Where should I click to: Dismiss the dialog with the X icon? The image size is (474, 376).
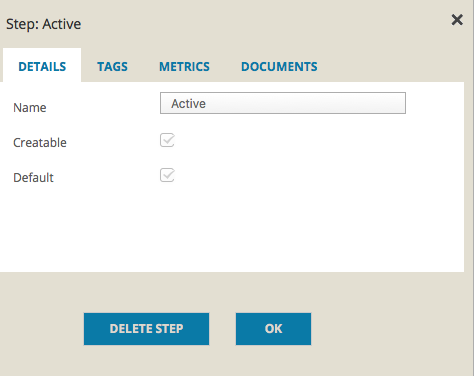(x=457, y=20)
